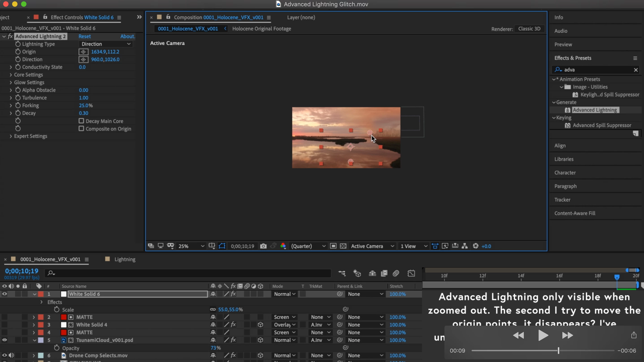Click the snapshot camera icon in viewer
644x362 pixels.
click(x=263, y=246)
